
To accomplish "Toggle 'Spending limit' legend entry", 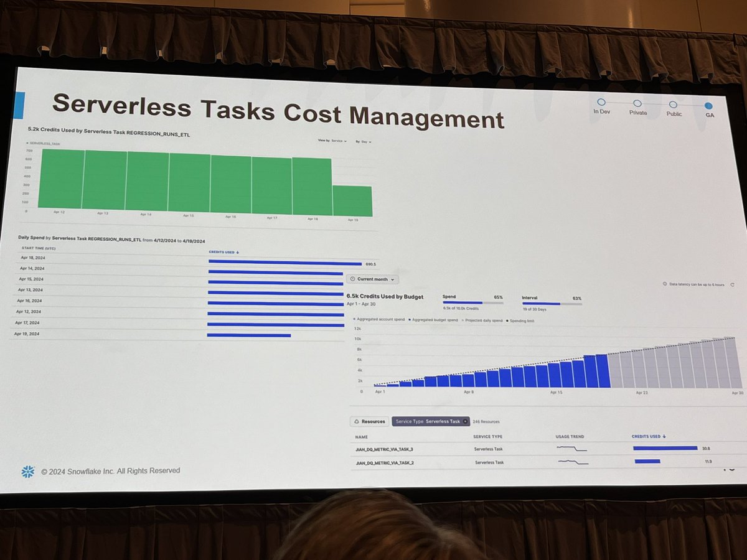I will [x=522, y=320].
